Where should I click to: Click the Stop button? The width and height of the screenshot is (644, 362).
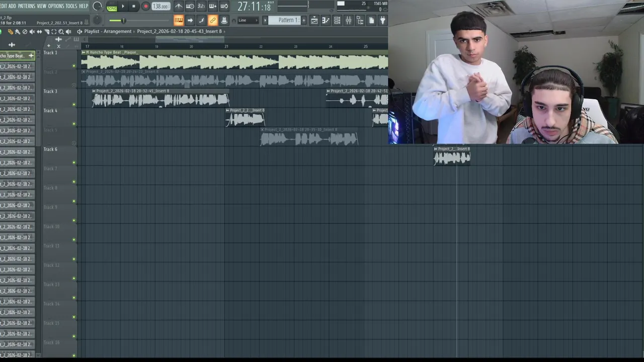tap(134, 7)
